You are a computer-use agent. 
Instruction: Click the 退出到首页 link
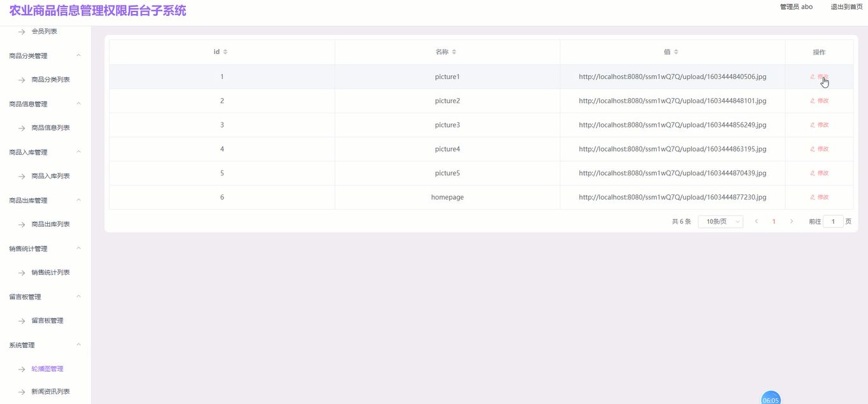[846, 7]
